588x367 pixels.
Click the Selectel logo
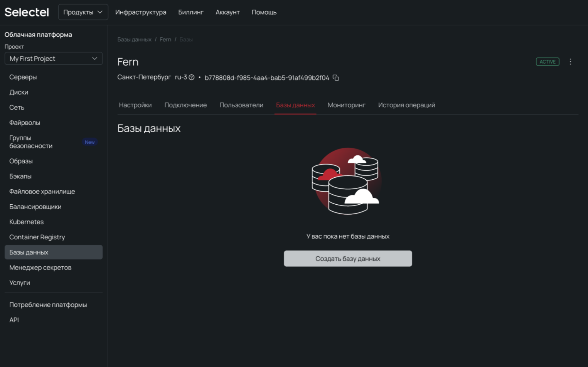(27, 12)
